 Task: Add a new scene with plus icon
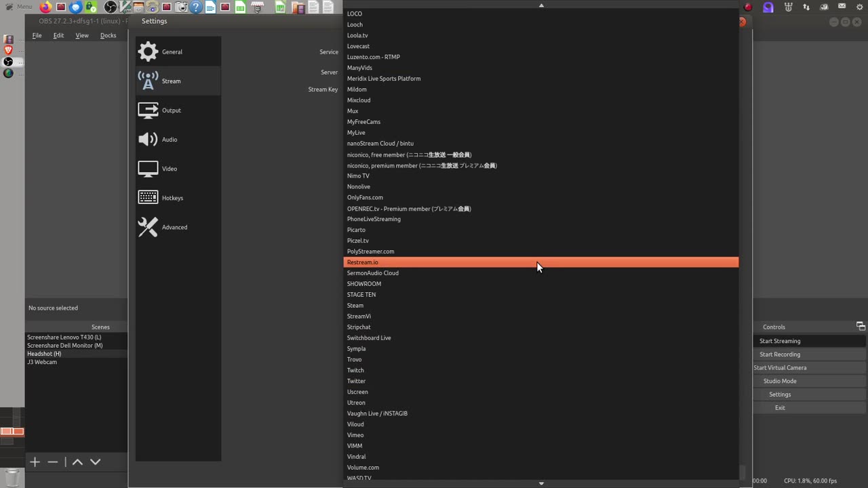35,462
